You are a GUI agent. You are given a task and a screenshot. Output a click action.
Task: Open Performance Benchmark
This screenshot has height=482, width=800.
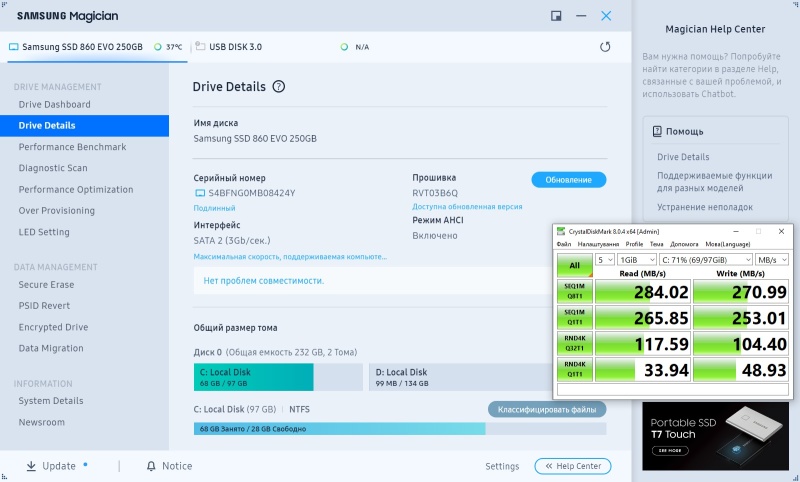point(72,147)
